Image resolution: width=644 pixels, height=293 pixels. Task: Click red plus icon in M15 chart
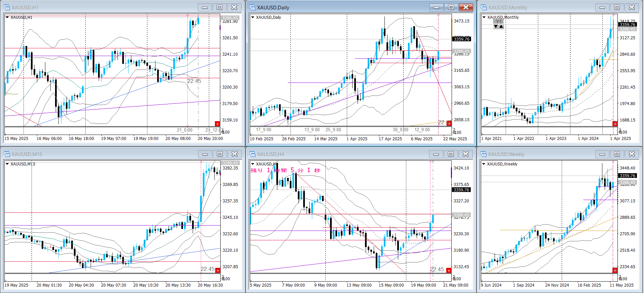(218, 271)
